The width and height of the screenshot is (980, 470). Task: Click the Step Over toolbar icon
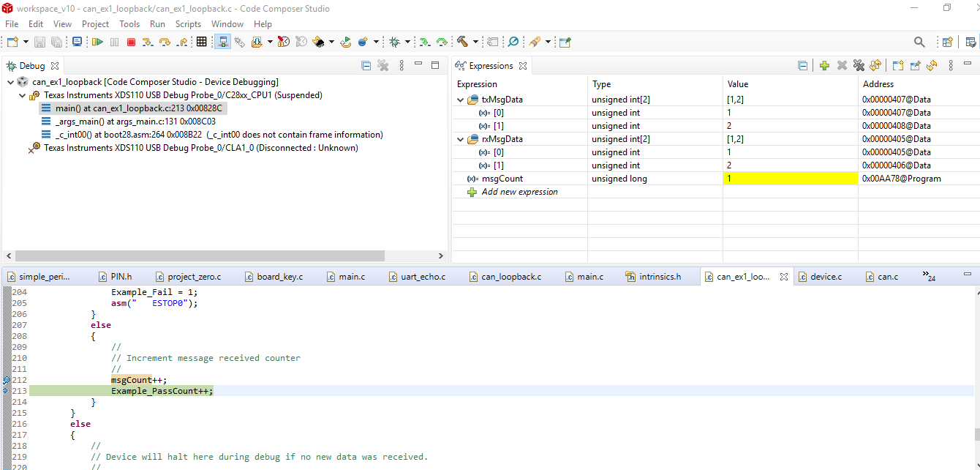coord(165,42)
